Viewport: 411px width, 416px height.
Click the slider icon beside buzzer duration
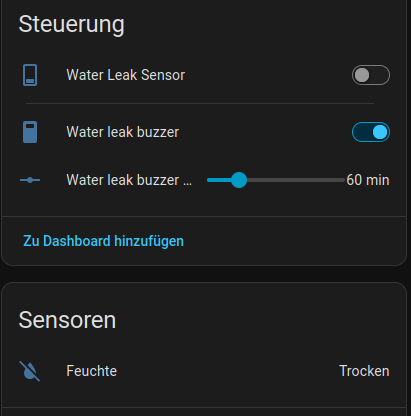30,180
